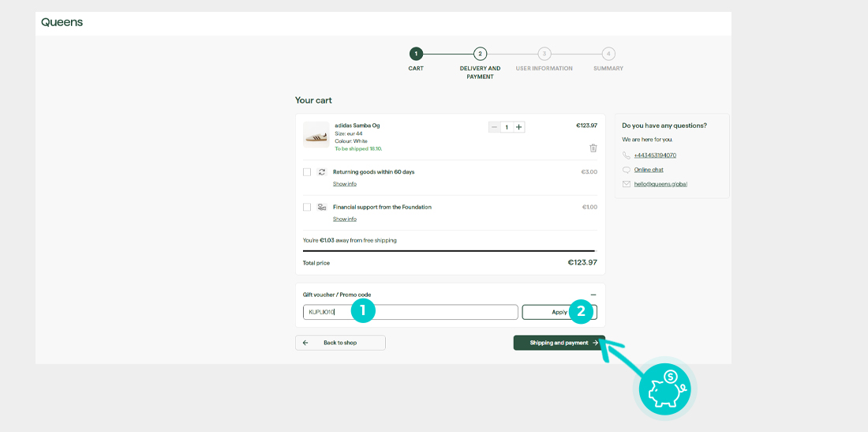Image resolution: width=868 pixels, height=432 pixels.
Task: Show info for Returning goods option
Action: coord(344,184)
